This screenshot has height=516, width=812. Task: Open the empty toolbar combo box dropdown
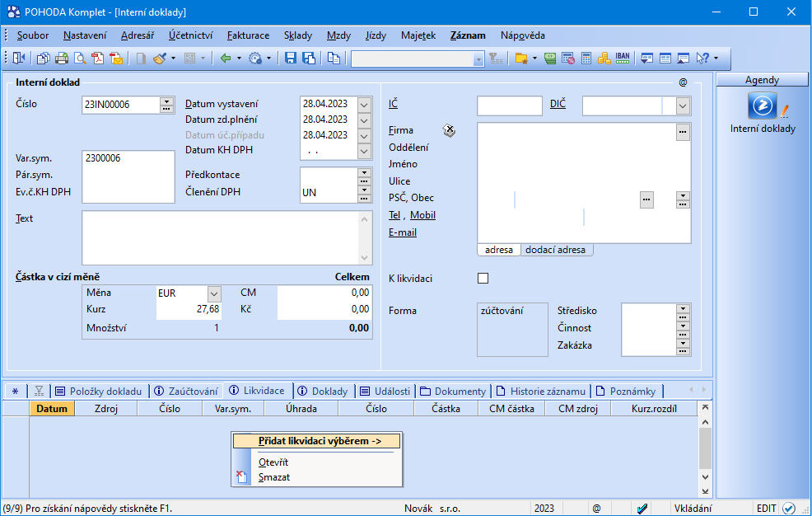coord(478,59)
